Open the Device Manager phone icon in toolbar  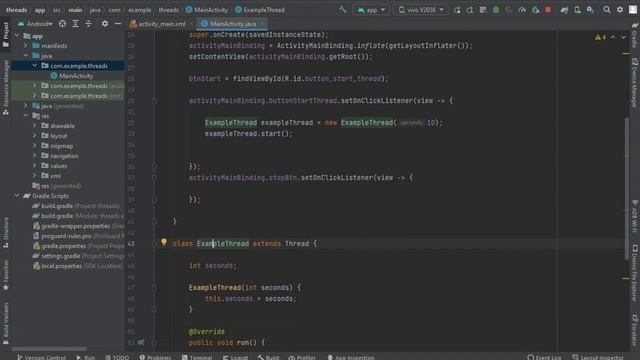tap(578, 10)
